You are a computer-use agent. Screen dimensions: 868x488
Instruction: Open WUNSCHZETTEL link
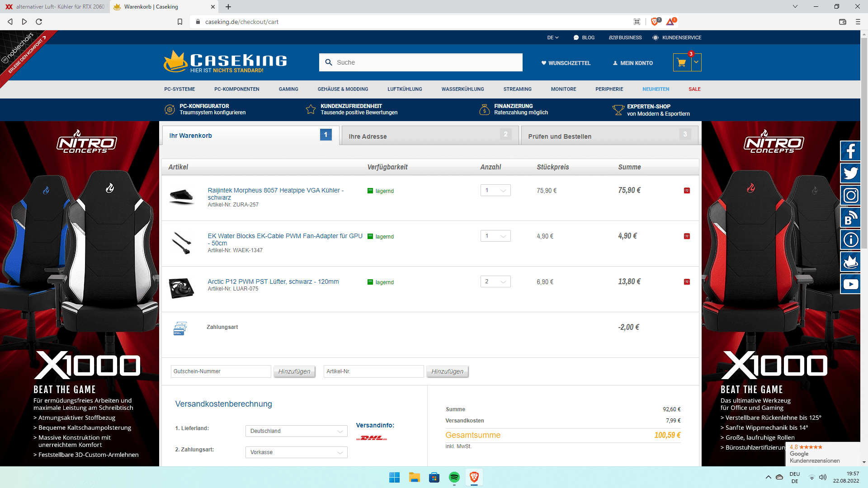[x=566, y=63]
